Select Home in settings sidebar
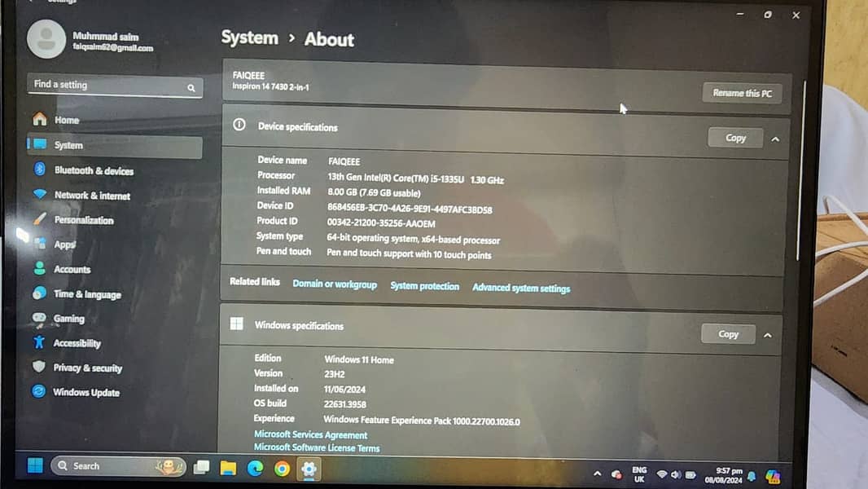The height and width of the screenshot is (489, 868). [66, 120]
